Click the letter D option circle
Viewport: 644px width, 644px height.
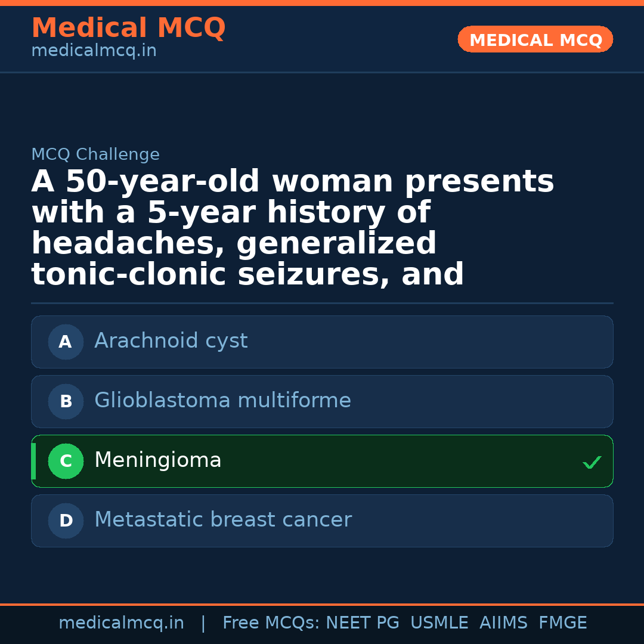click(x=66, y=521)
